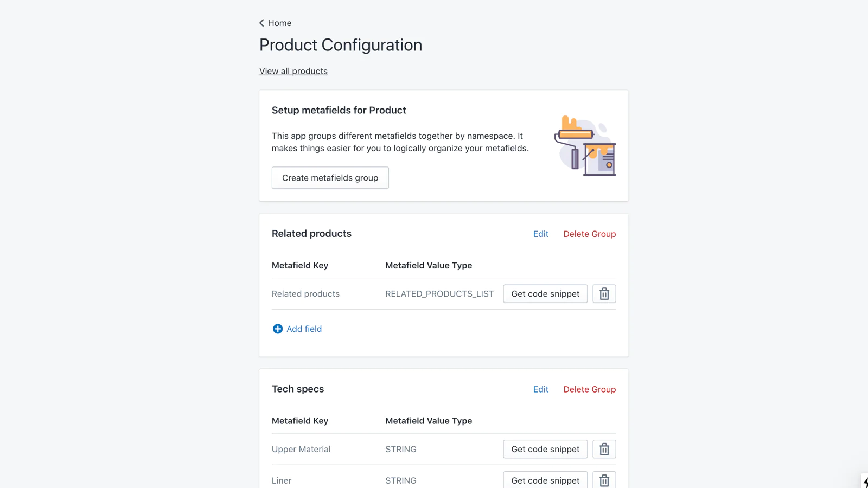
Task: Get code snippet for the Liner field
Action: [545, 480]
